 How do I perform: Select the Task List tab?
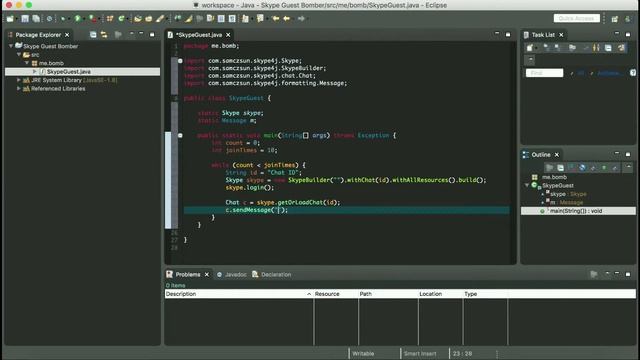coord(543,35)
